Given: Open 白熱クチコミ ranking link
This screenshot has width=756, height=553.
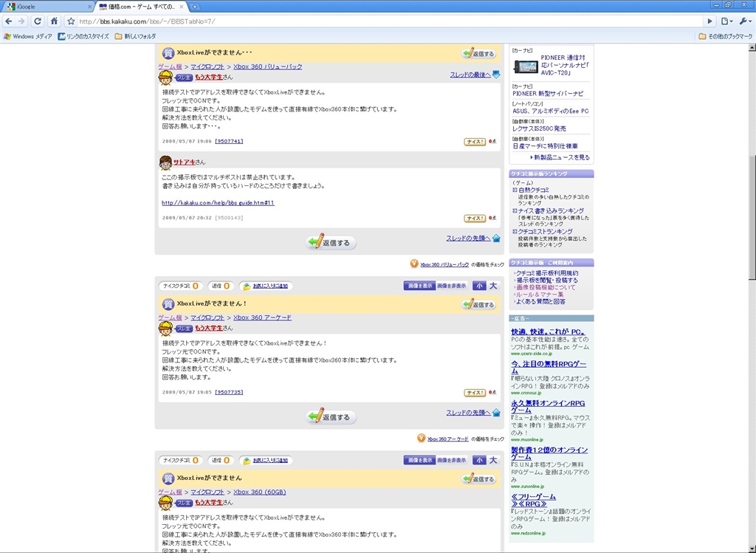Looking at the screenshot, I should click(x=534, y=190).
